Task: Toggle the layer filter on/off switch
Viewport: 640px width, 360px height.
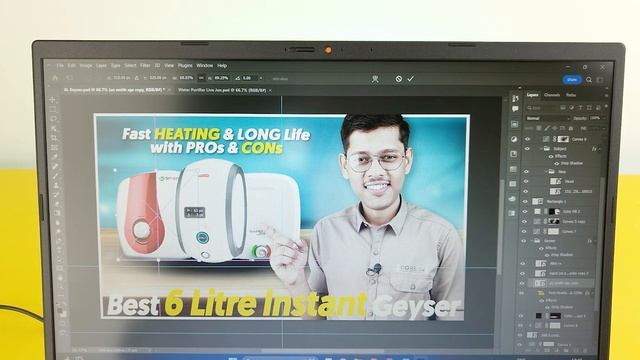Action: (x=606, y=107)
